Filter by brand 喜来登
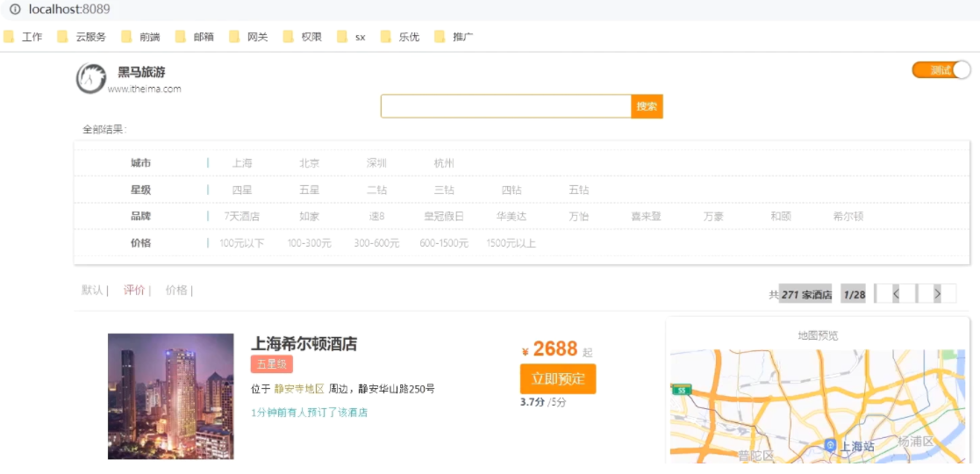The height and width of the screenshot is (474, 980). [647, 216]
